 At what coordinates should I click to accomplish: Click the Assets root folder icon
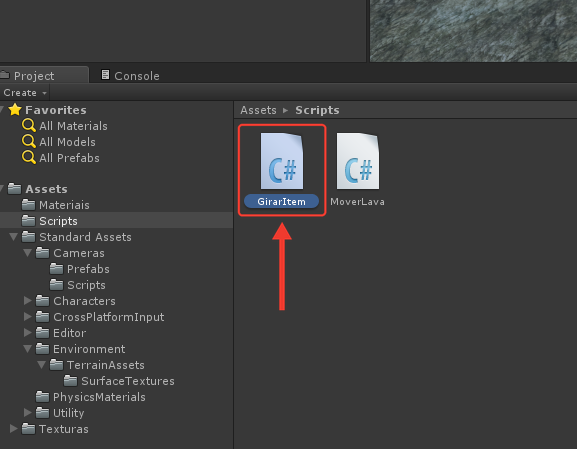coord(15,188)
